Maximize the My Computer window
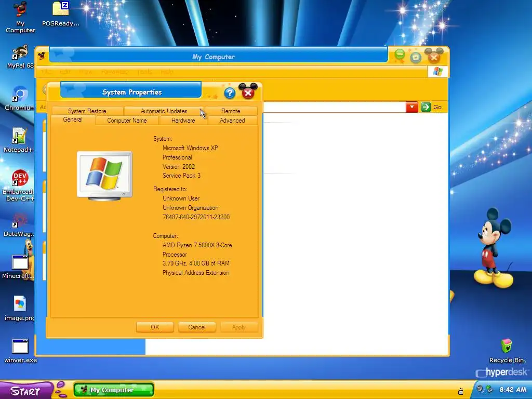The image size is (532, 399). click(x=416, y=57)
